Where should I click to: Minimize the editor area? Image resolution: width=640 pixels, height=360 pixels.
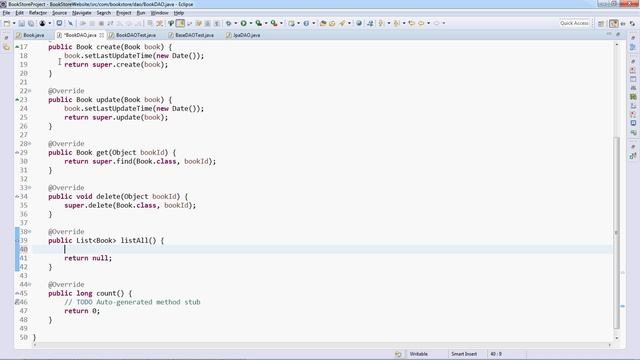(x=609, y=34)
